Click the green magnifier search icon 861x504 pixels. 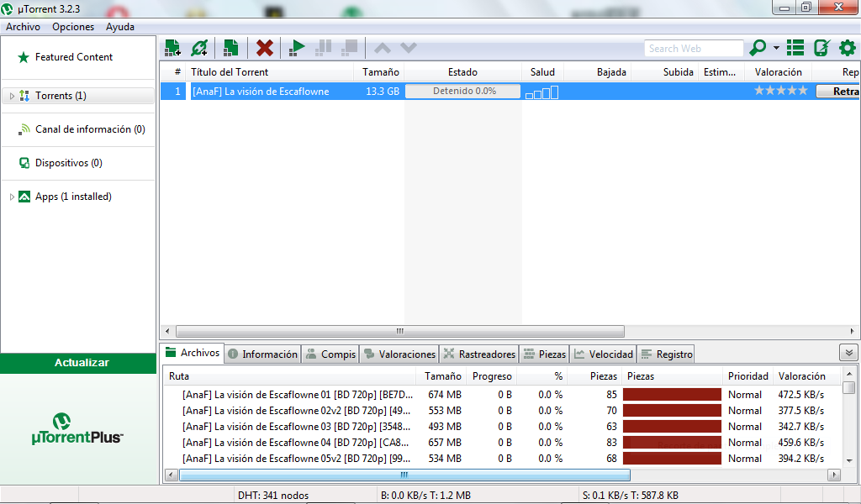758,48
